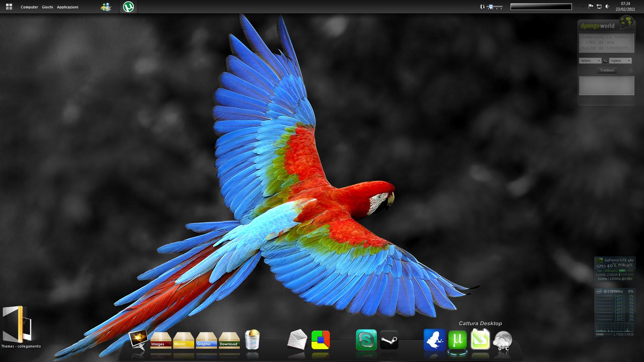Open the start menu grid icon
644x362 pixels.
pos(9,7)
